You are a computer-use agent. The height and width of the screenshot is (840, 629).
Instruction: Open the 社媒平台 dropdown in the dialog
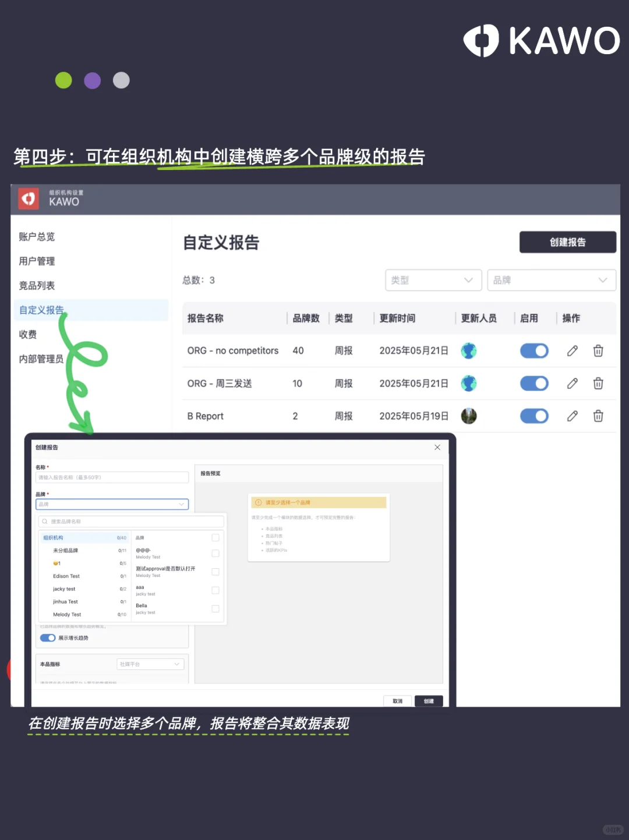coord(150,664)
